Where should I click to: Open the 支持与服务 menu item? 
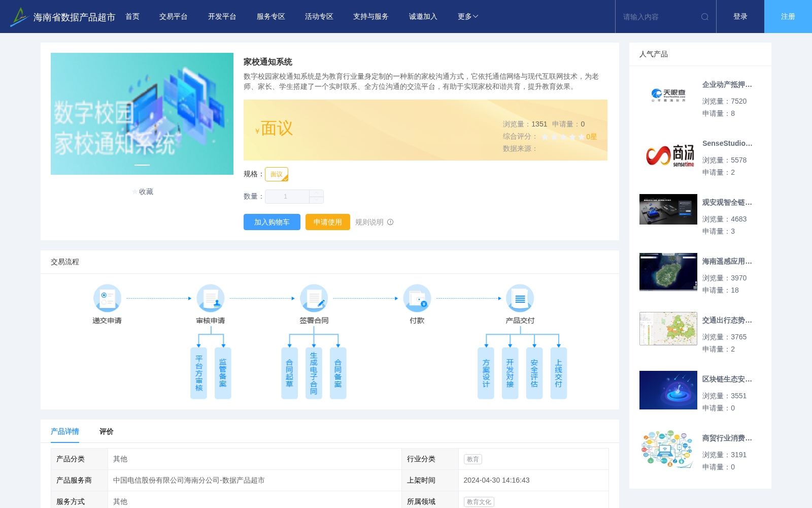click(371, 17)
